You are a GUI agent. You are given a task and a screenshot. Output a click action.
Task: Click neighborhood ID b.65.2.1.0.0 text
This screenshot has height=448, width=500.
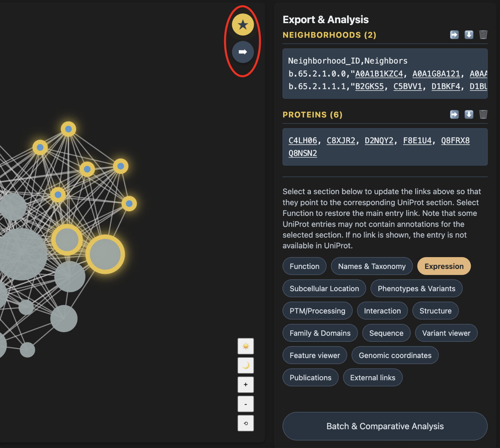(317, 74)
